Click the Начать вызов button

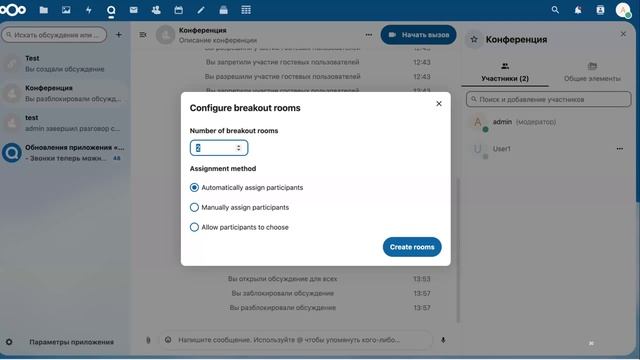(x=418, y=35)
